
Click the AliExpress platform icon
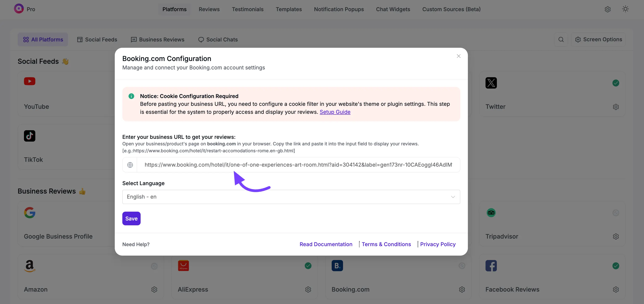click(x=183, y=266)
